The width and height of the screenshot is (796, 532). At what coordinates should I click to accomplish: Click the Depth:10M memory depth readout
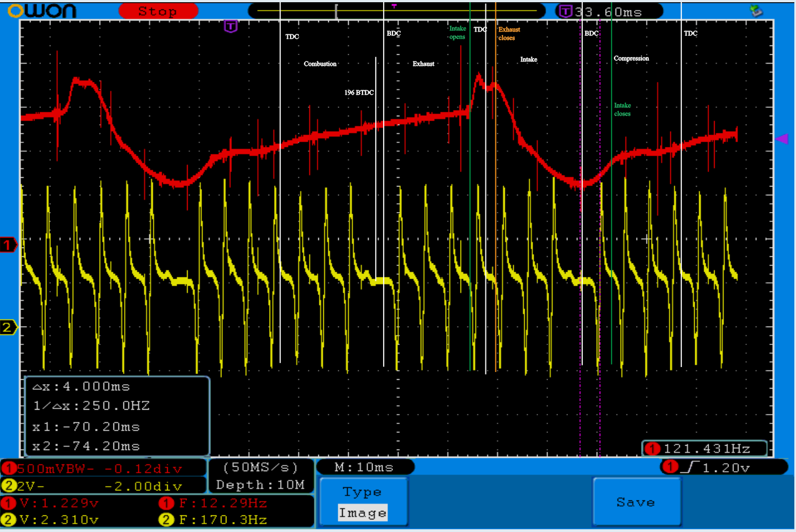pyautogui.click(x=260, y=485)
